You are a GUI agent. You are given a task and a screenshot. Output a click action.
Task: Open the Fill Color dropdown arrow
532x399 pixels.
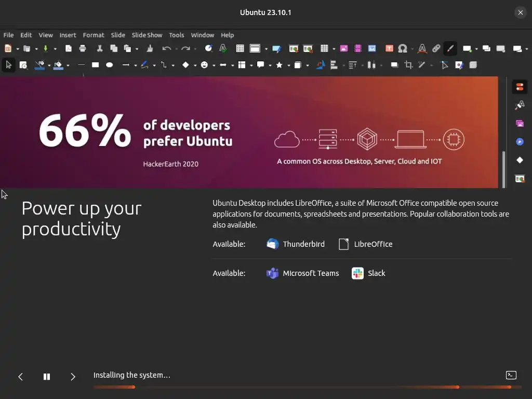pyautogui.click(x=68, y=65)
